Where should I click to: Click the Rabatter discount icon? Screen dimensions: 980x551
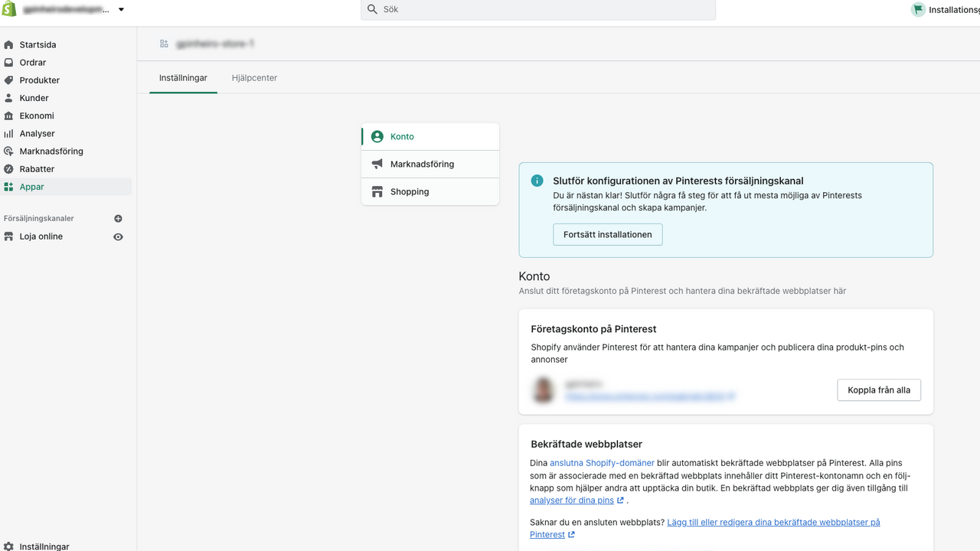pyautogui.click(x=8, y=169)
